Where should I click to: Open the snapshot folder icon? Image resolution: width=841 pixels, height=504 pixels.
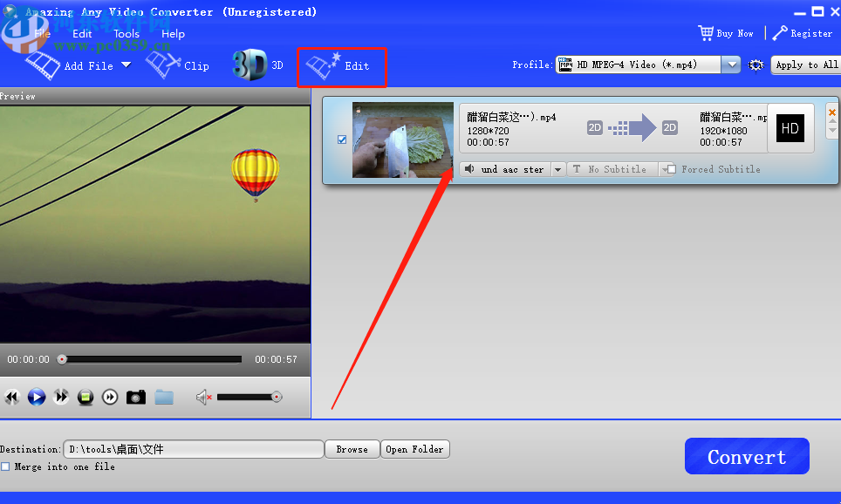click(164, 397)
